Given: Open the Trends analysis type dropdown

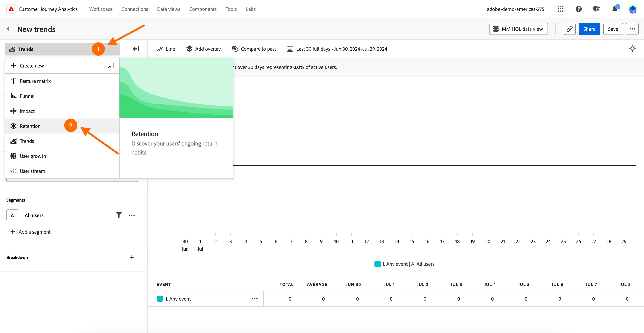Looking at the screenshot, I should pos(63,49).
